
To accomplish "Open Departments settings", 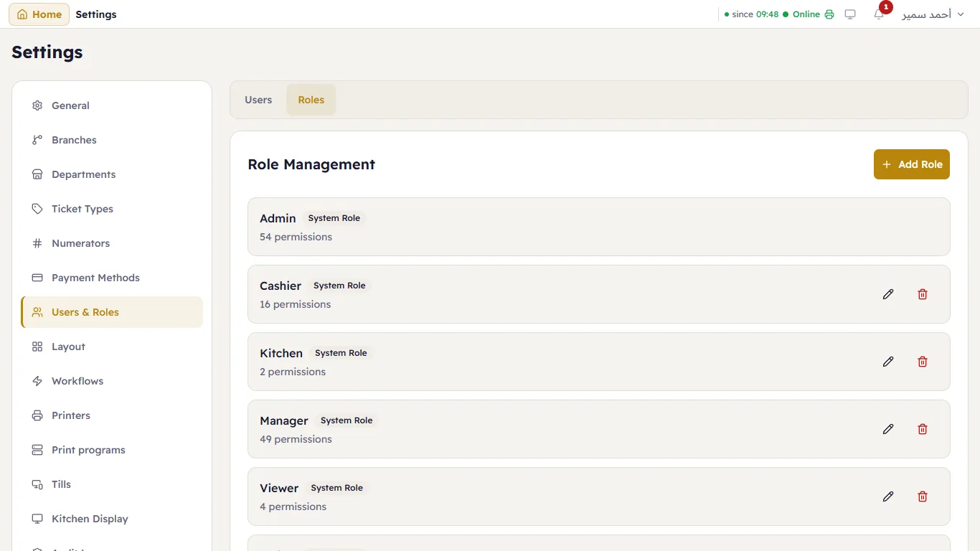I will 112,174.
